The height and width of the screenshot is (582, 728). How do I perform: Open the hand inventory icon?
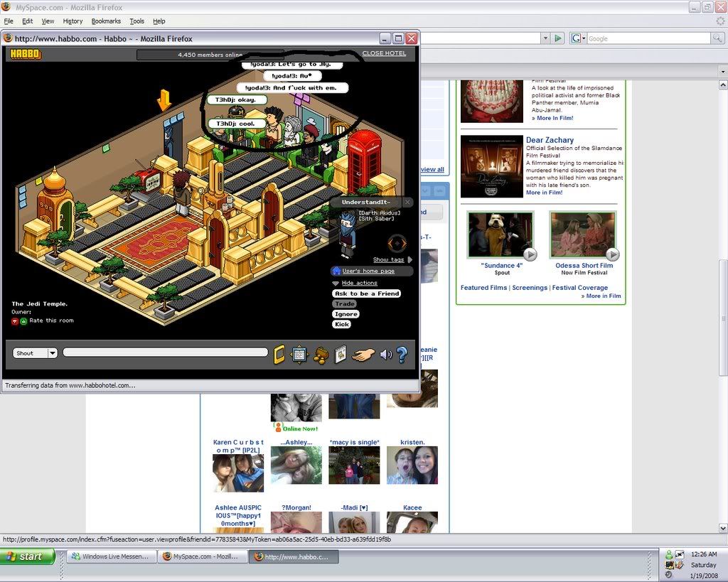point(363,354)
